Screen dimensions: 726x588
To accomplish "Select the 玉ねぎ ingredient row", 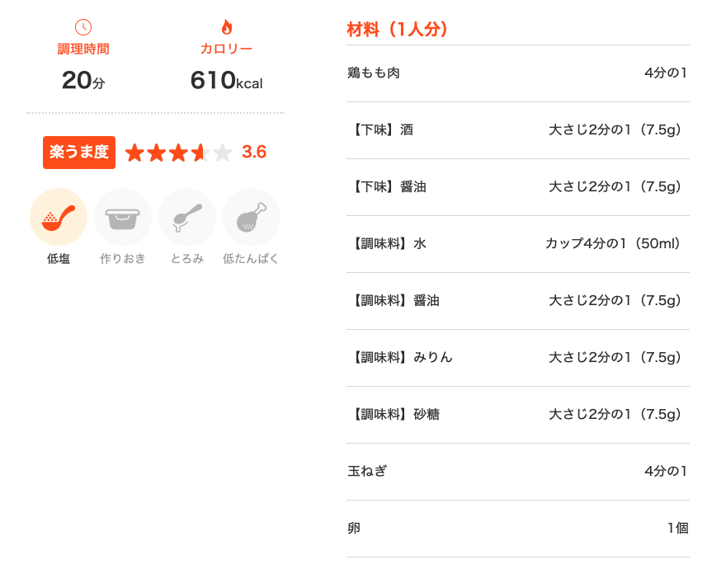I will [517, 472].
